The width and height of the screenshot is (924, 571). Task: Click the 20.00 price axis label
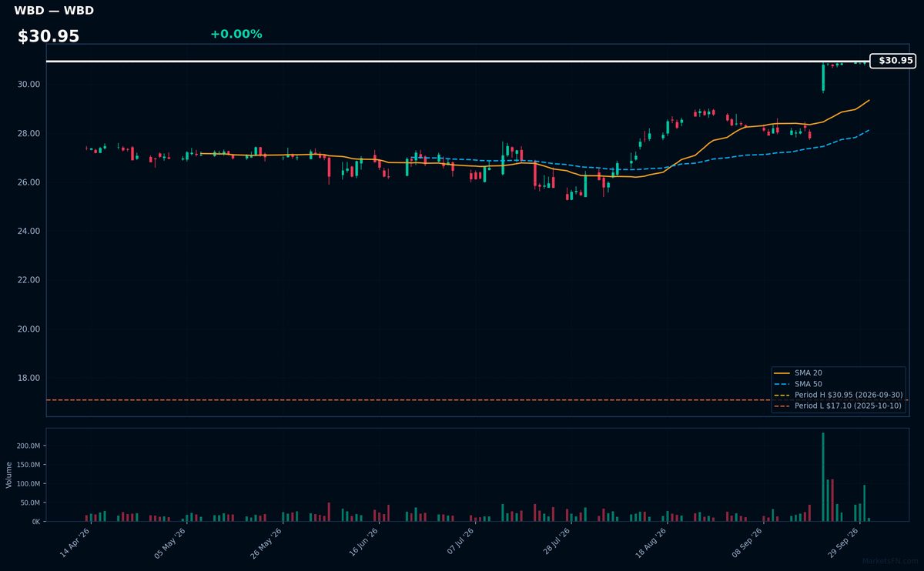30,329
